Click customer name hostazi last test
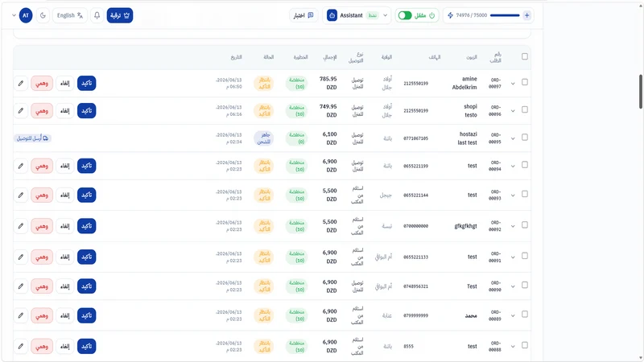This screenshot has width=644, height=362. [x=468, y=138]
